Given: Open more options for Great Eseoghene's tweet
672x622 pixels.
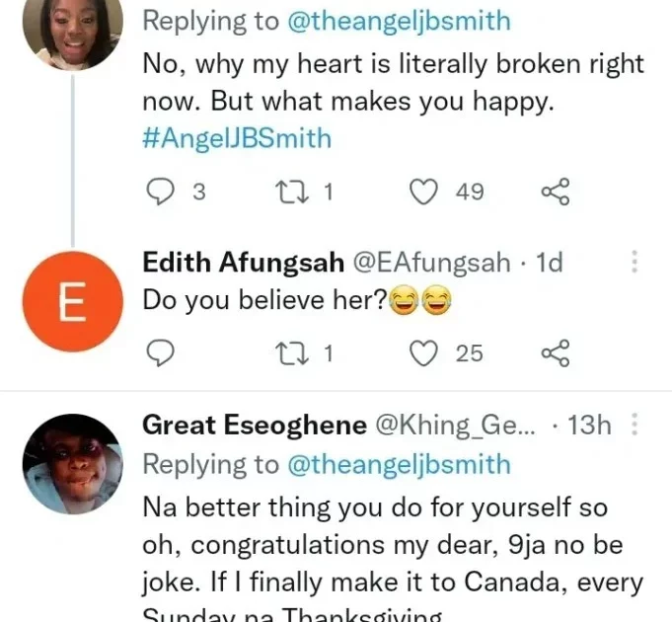Looking at the screenshot, I should point(635,426).
